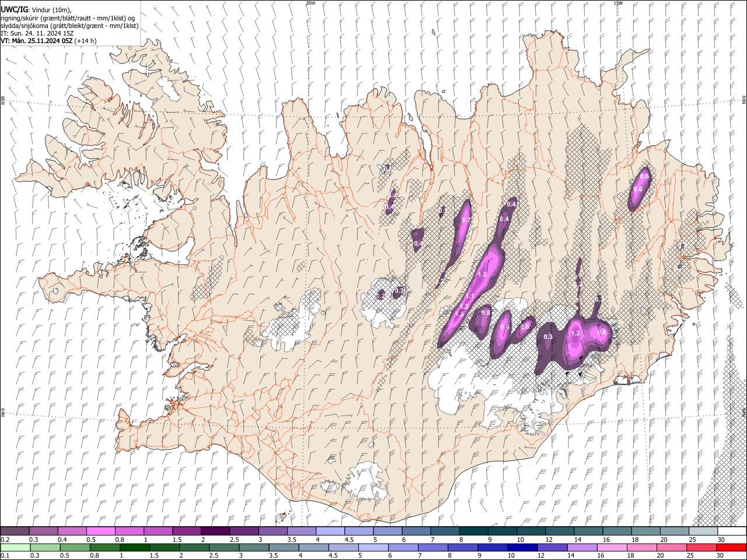Click the bright pink 0.5 swatch on snow scale
Viewport: 747px width, 560px height.
click(x=100, y=531)
